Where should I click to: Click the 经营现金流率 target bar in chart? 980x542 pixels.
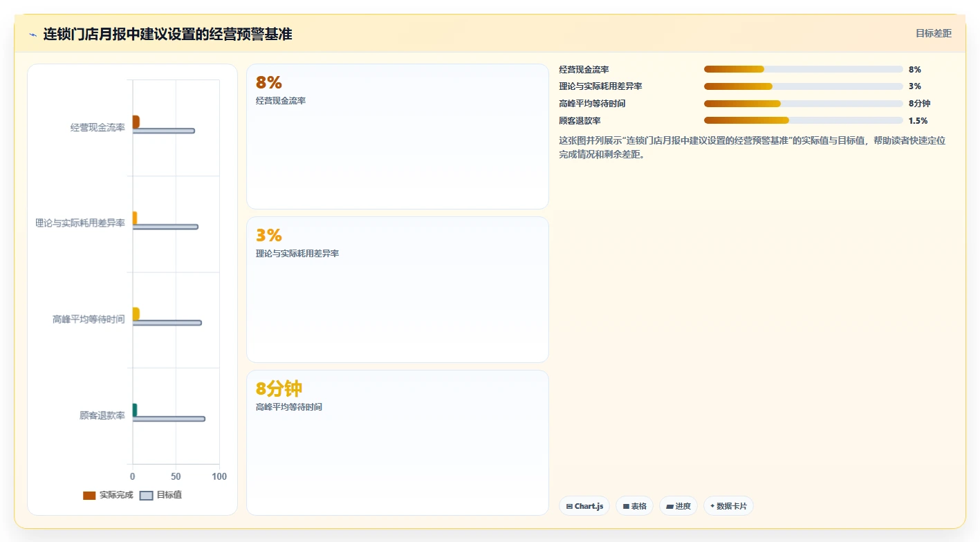click(163, 131)
